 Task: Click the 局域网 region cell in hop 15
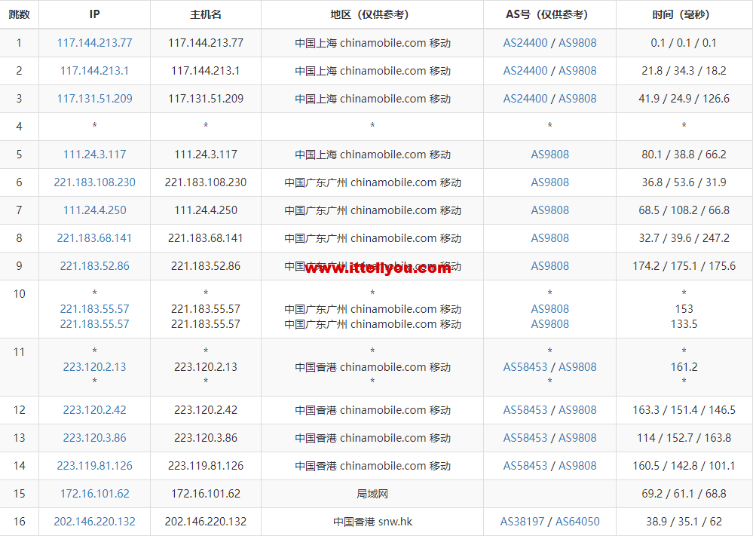[x=372, y=494]
